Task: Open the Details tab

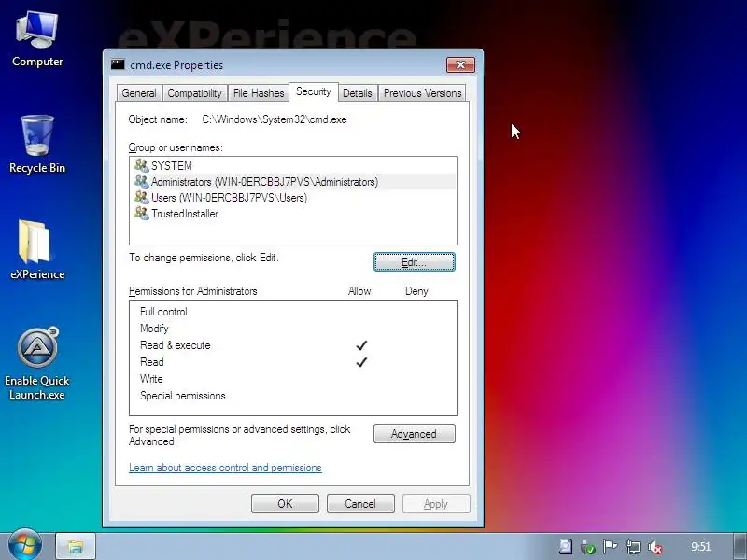Action: [358, 92]
